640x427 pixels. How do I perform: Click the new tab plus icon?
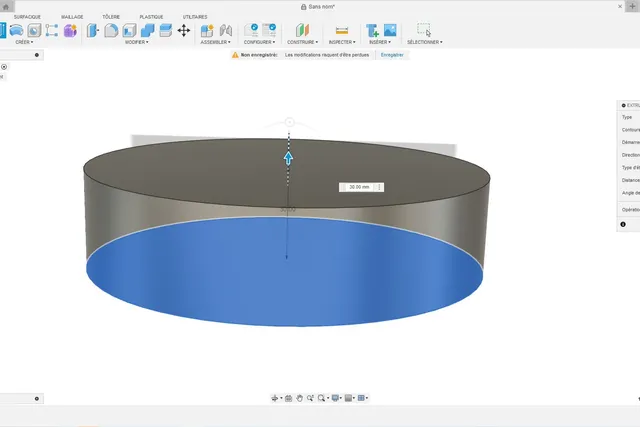[x=632, y=6]
